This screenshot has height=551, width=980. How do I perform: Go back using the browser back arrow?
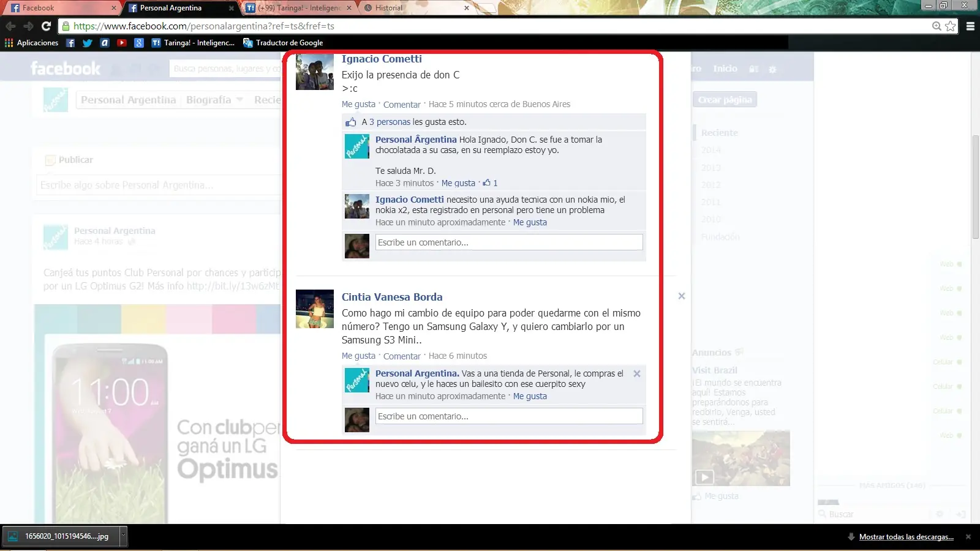[10, 26]
